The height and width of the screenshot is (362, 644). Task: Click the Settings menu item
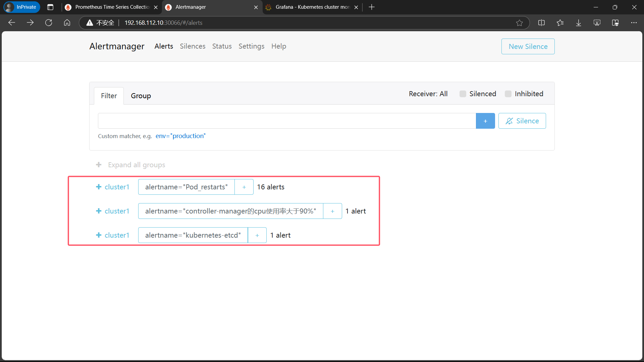click(x=251, y=46)
